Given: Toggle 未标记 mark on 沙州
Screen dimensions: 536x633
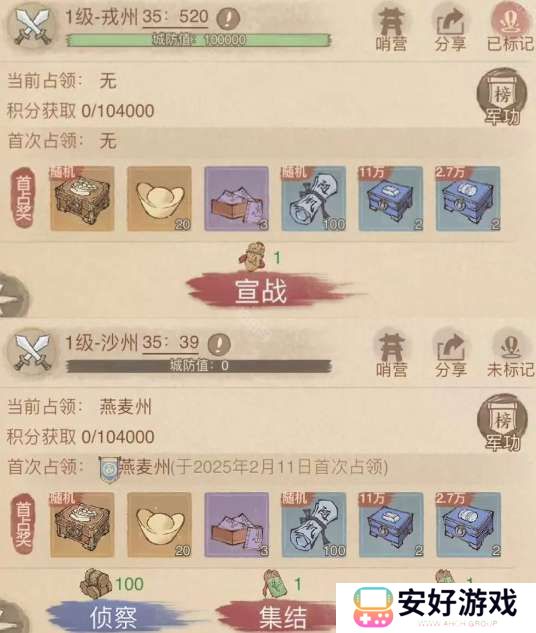Looking at the screenshot, I should [x=510, y=354].
